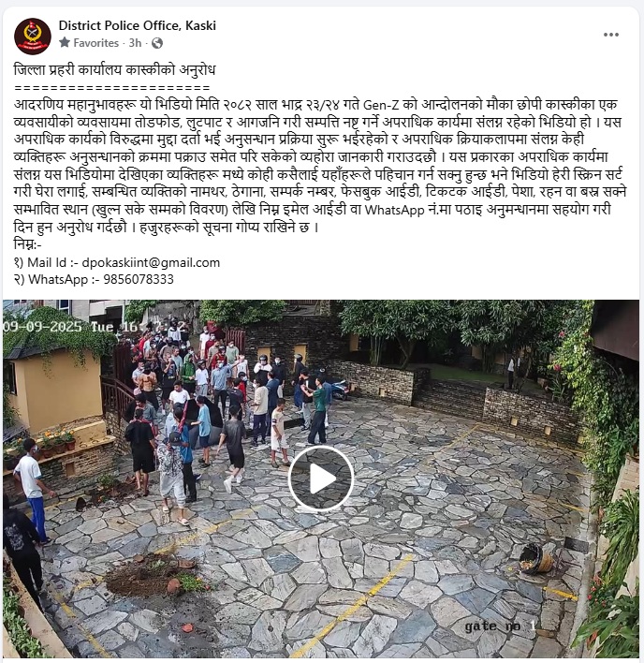
Task: Click the Nepali heading line of the post
Action: [x=114, y=69]
